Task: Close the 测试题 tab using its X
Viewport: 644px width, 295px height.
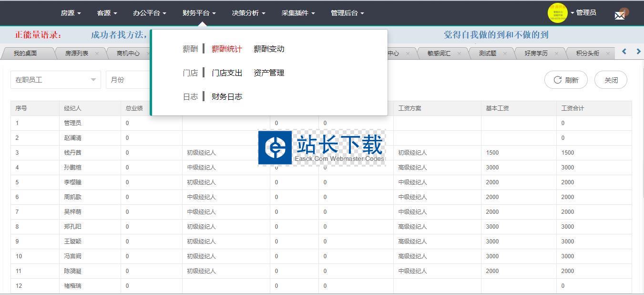Action: [x=505, y=53]
